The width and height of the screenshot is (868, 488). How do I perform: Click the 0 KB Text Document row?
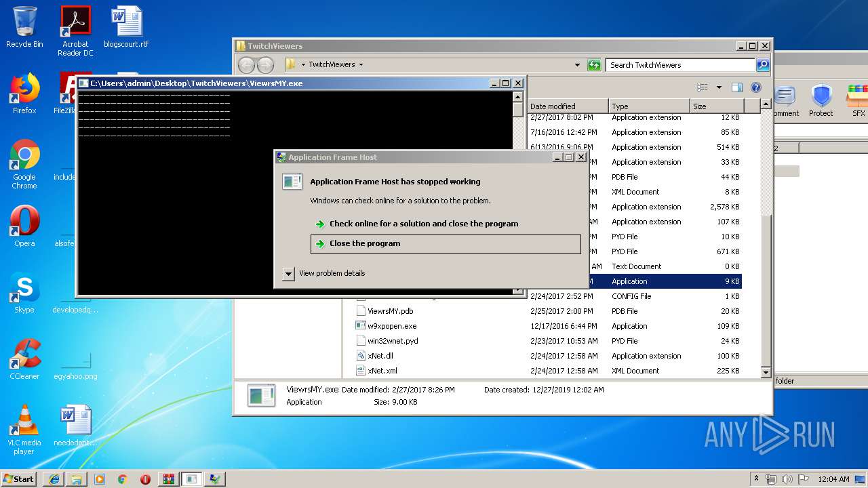[x=665, y=266]
